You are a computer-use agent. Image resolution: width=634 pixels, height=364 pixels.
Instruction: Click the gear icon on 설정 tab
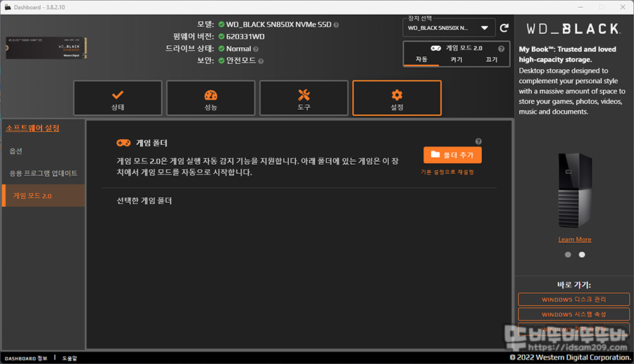pos(397,95)
